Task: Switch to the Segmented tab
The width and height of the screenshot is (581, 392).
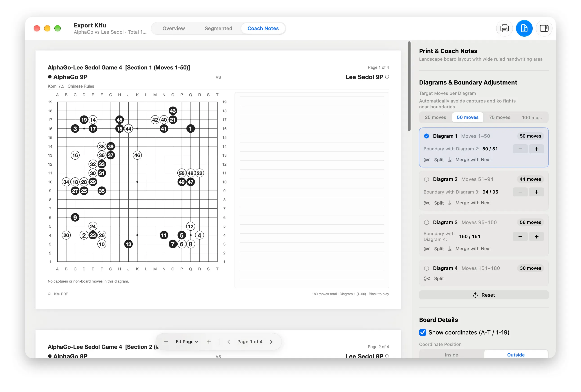Action: point(219,29)
